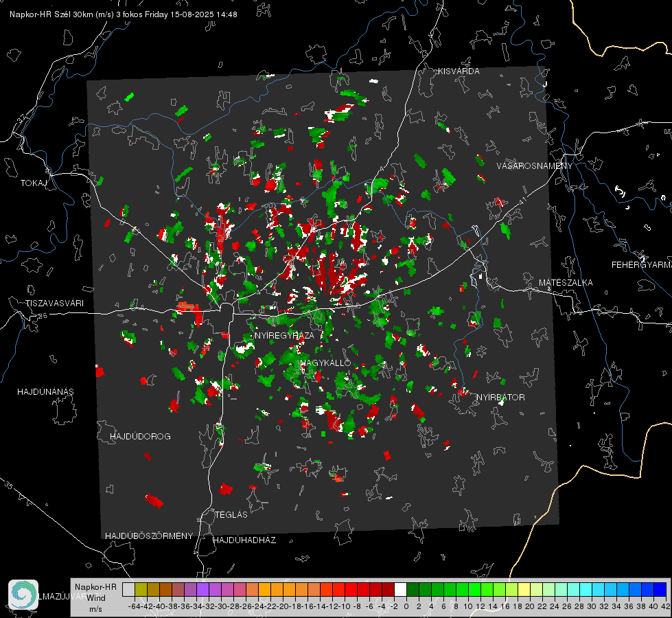Click road number 41 near Vásárosnamény

(522, 201)
